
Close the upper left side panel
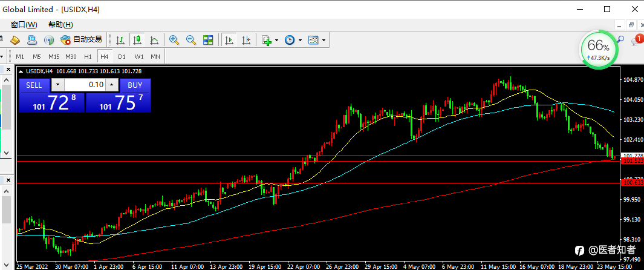[x=8, y=69]
